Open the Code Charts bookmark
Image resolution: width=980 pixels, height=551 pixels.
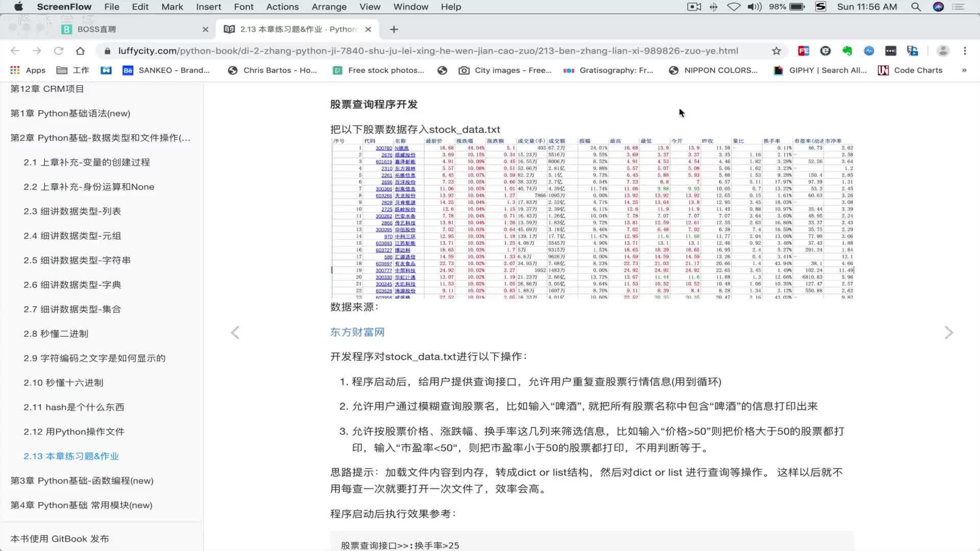(x=910, y=70)
